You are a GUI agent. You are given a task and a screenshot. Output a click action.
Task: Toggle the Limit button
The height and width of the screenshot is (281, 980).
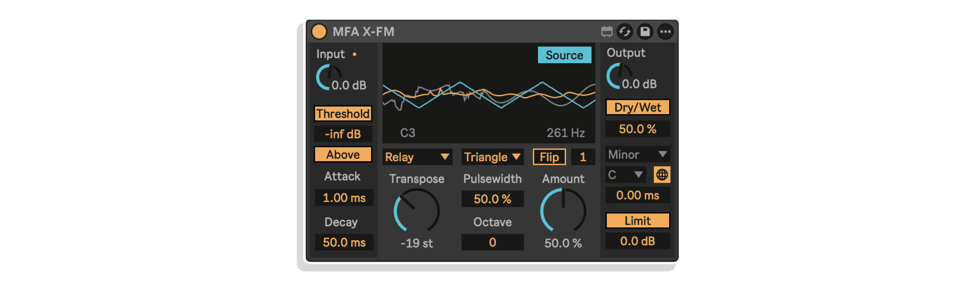click(x=638, y=221)
